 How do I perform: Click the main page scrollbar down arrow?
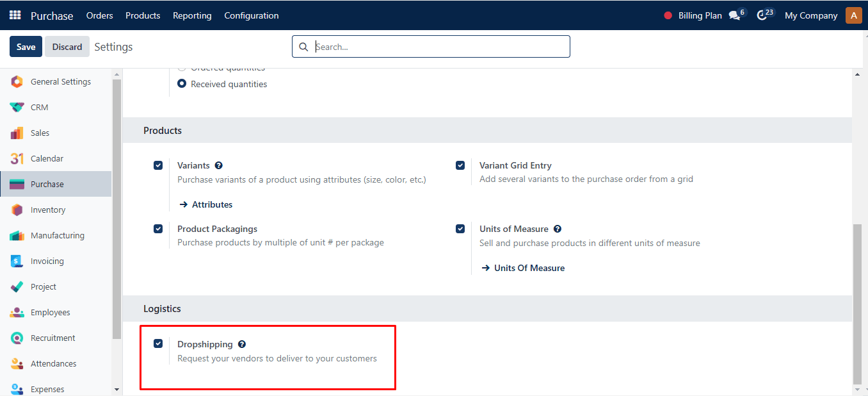pyautogui.click(x=858, y=389)
